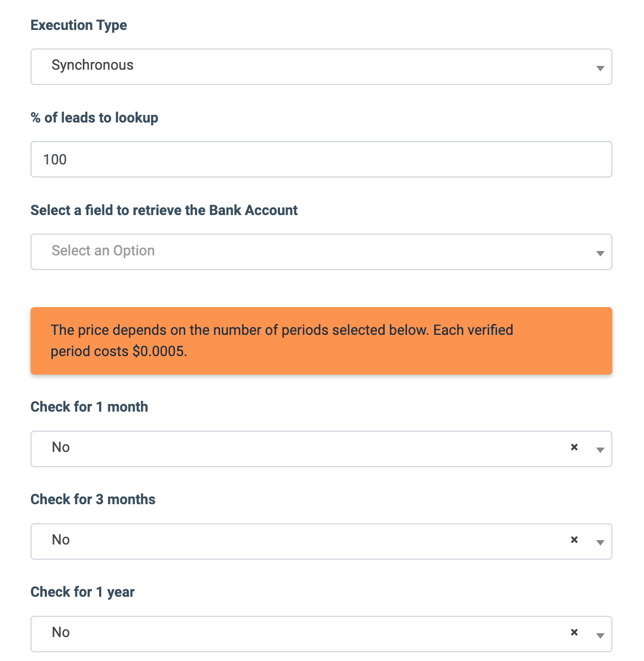Clear the Check for 1 year selection
Viewport: 644px width, 661px height.
pos(574,633)
